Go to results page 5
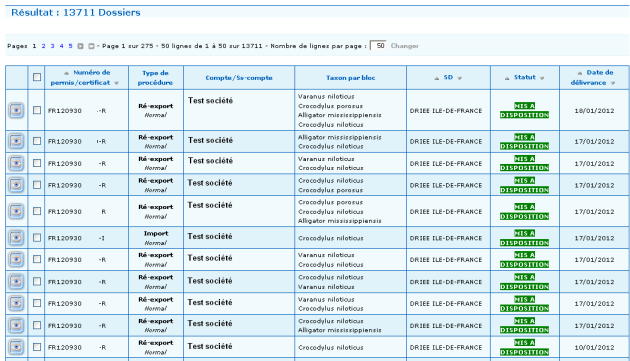The width and height of the screenshot is (630, 361). pos(70,46)
